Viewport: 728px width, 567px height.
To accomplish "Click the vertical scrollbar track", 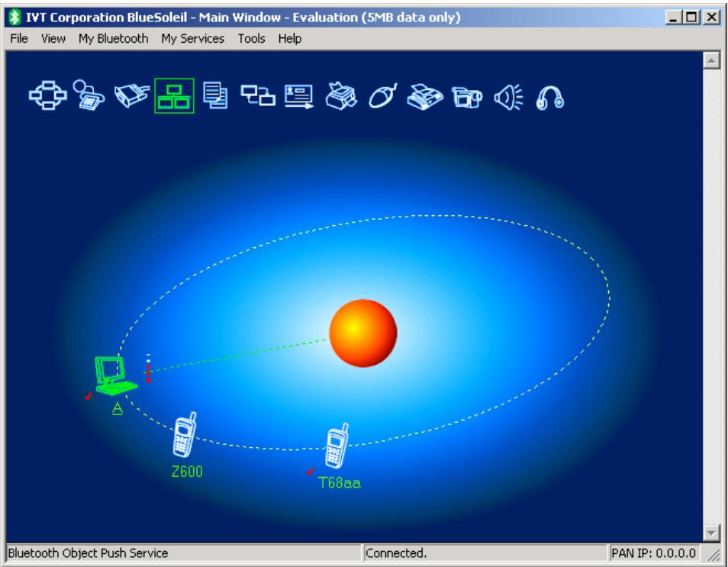I will (711, 296).
